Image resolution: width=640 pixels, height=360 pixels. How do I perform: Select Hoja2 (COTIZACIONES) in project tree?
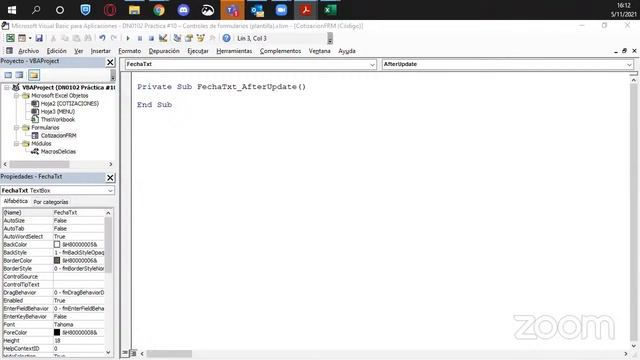[69, 104]
